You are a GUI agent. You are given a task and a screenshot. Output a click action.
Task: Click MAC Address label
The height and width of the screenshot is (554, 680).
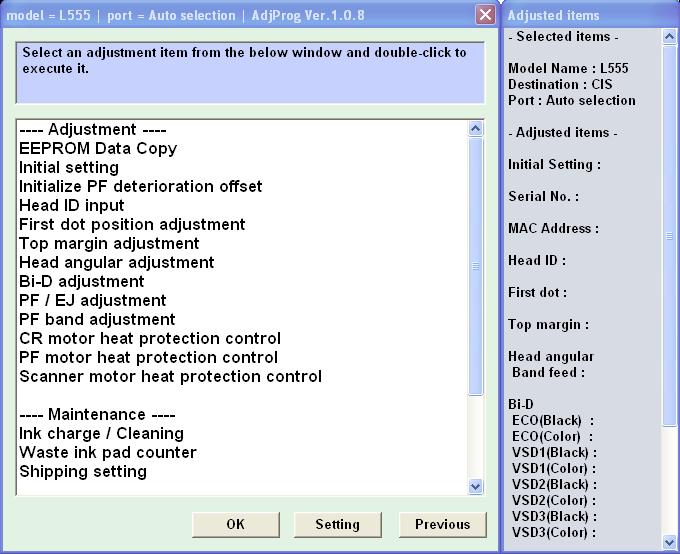click(553, 228)
